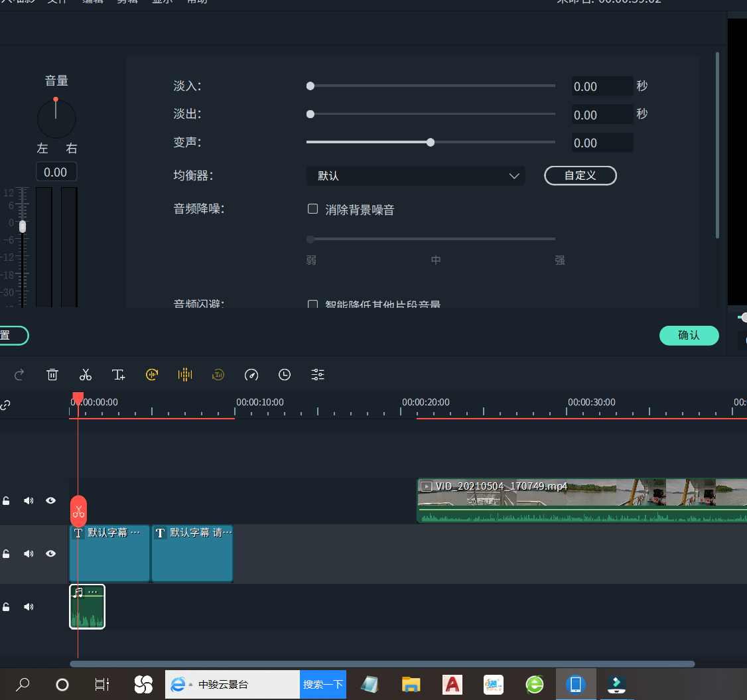
Task: Lock the audio track padlock
Action: (x=6, y=607)
